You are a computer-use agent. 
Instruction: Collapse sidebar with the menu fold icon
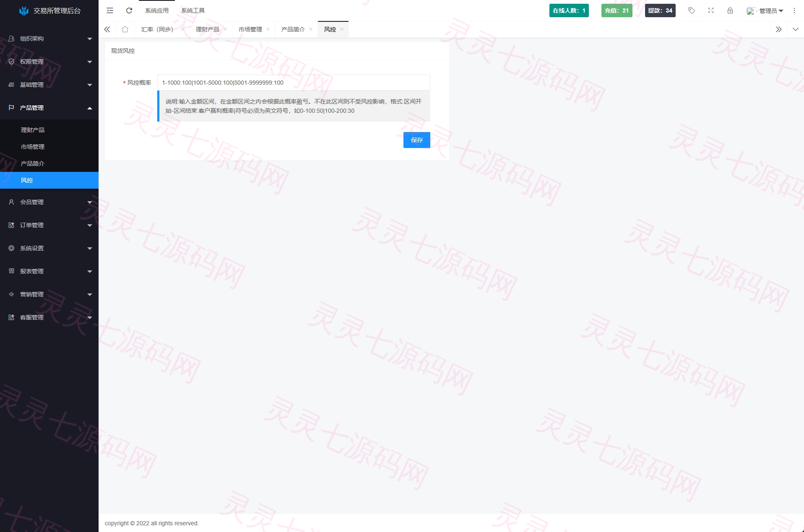(x=110, y=10)
